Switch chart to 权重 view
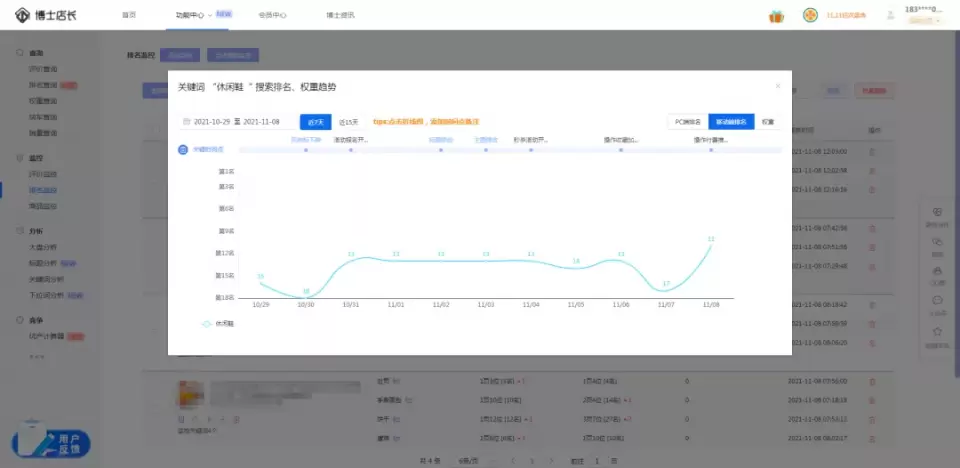 767,122
